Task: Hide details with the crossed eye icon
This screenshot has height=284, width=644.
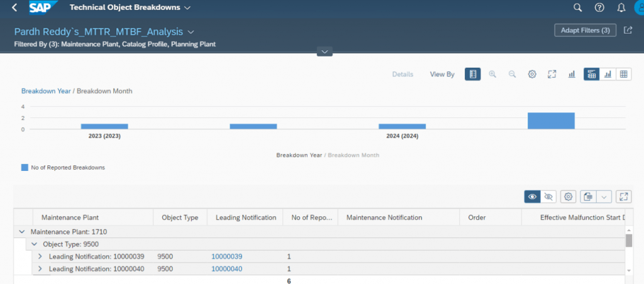Action: pyautogui.click(x=548, y=197)
